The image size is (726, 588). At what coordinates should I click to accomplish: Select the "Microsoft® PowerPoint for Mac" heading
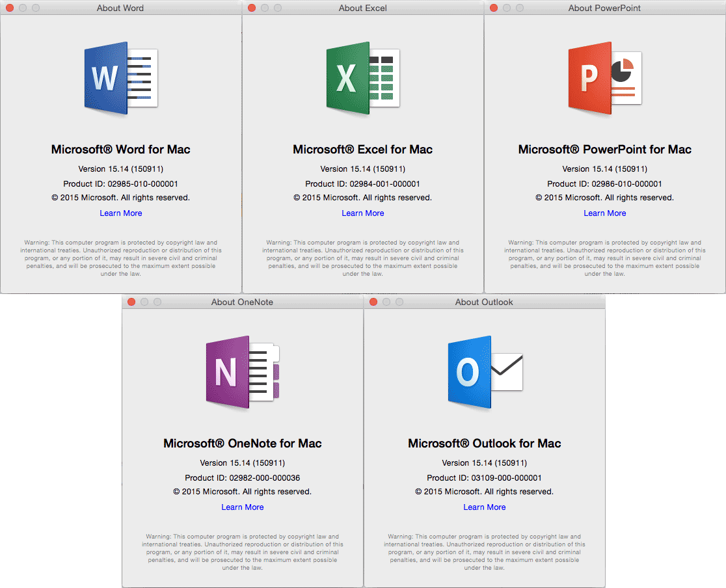605,149
